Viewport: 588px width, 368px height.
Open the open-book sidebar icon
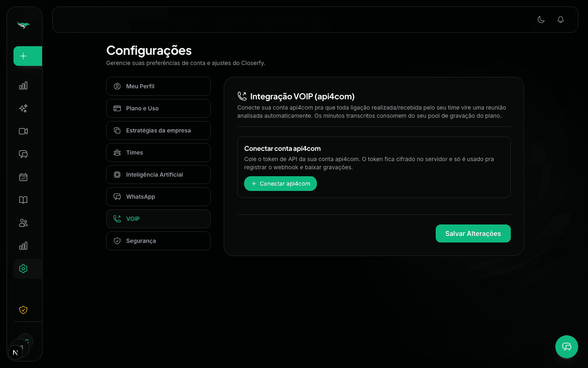(x=23, y=200)
